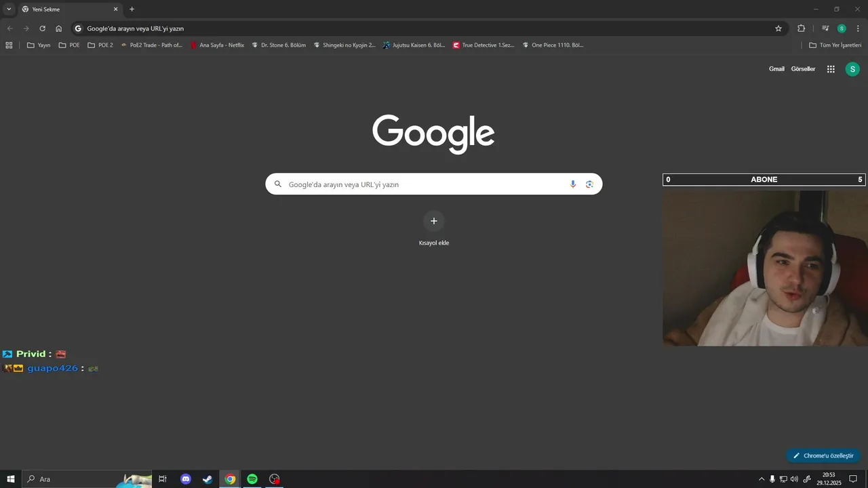Open the Ana Sayfa - Netflix bookmark
Image resolution: width=868 pixels, height=488 pixels.
[x=217, y=45]
